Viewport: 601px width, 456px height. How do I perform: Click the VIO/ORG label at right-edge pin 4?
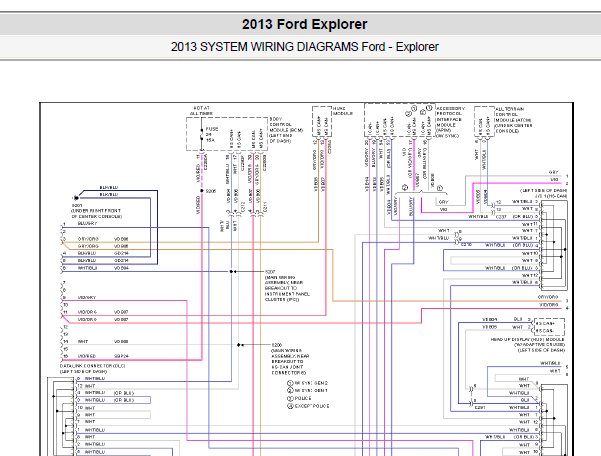pyautogui.click(x=549, y=305)
